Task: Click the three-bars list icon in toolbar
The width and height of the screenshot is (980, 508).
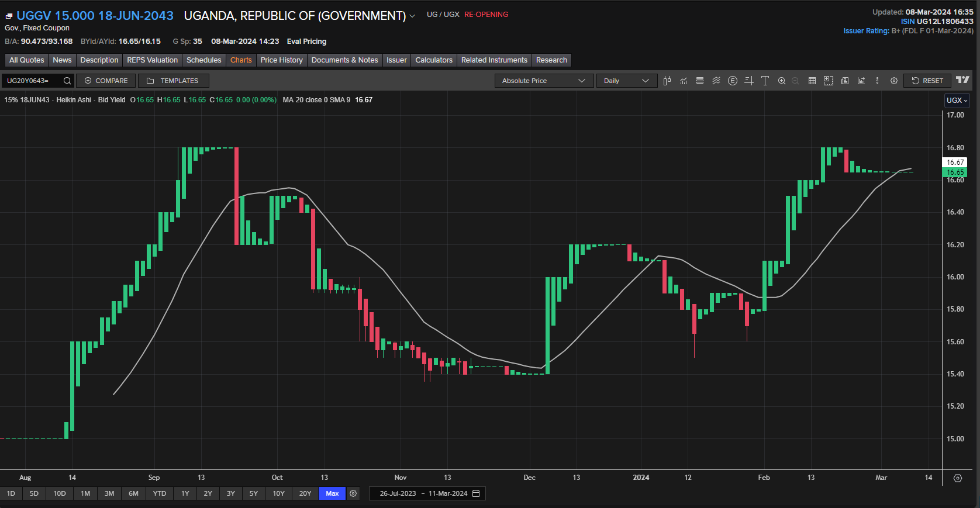Action: [700, 81]
